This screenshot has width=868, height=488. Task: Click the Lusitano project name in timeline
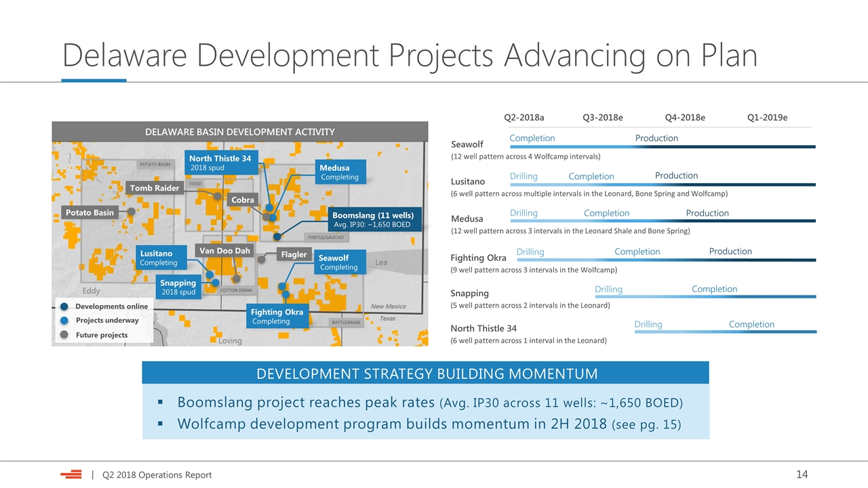coord(468,182)
